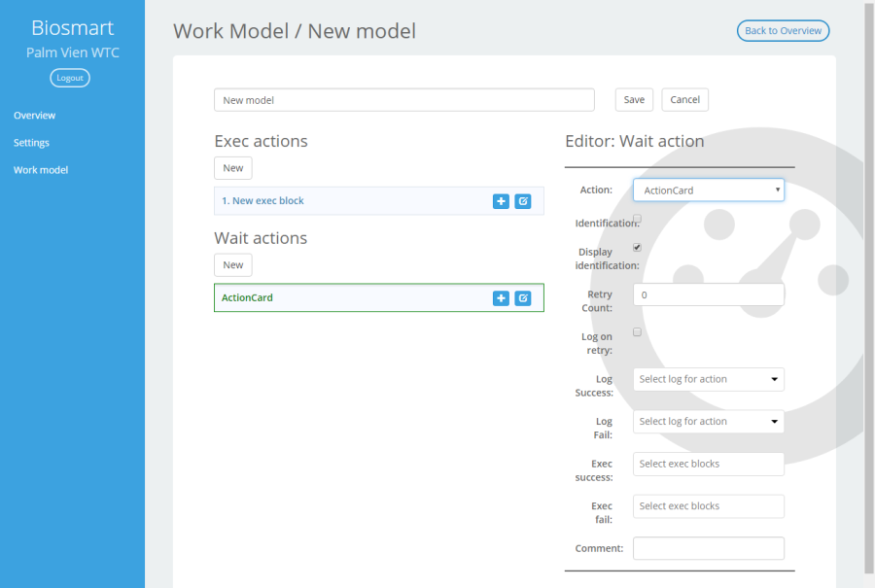Uncheck the Display identification checkbox
The image size is (875, 588).
(x=637, y=247)
